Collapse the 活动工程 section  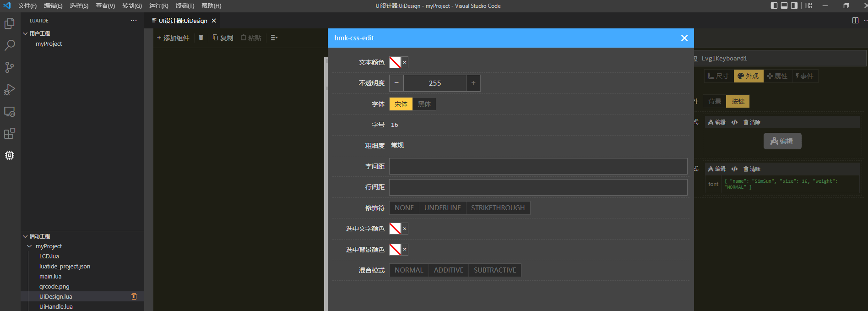click(26, 236)
